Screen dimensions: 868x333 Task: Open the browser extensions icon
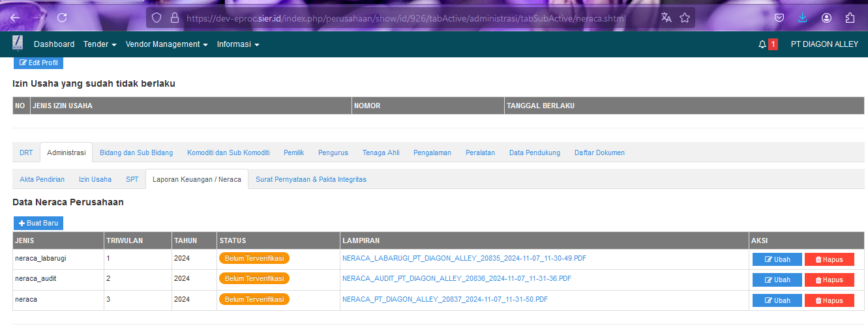point(850,18)
